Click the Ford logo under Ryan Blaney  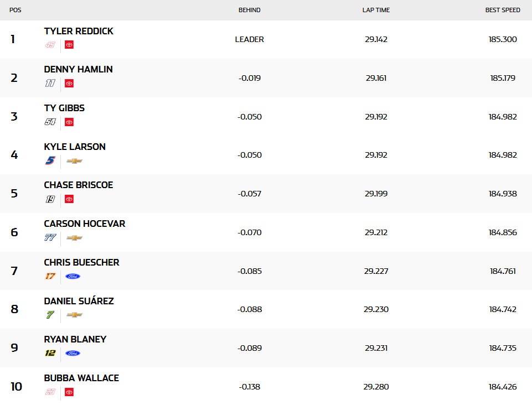73,353
